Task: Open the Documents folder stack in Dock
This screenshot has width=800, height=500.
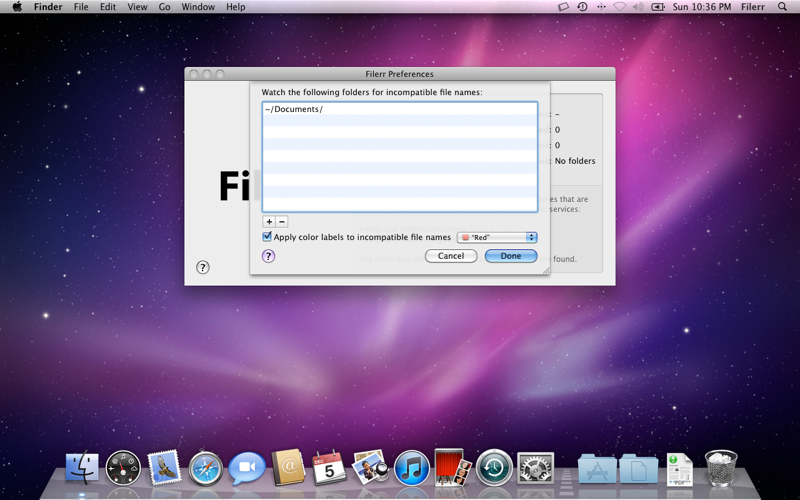Action: pyautogui.click(x=639, y=468)
